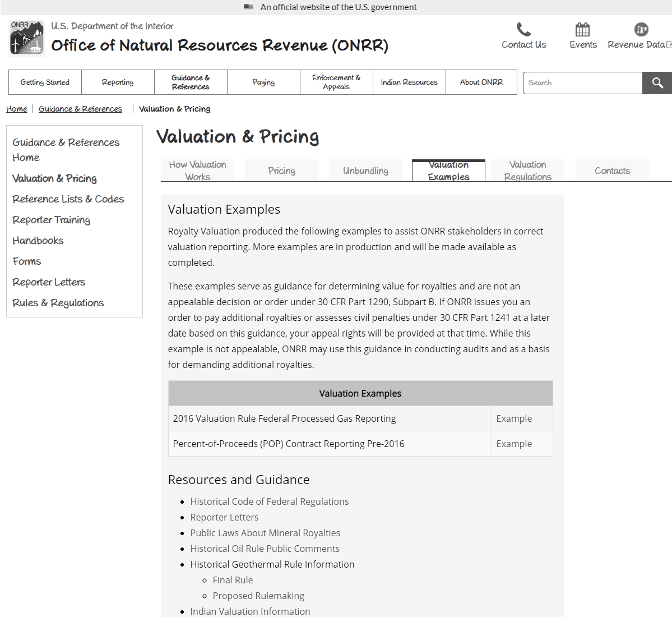This screenshot has width=672, height=617.
Task: Open Historical Code of Federal Regulations link
Action: (x=269, y=501)
